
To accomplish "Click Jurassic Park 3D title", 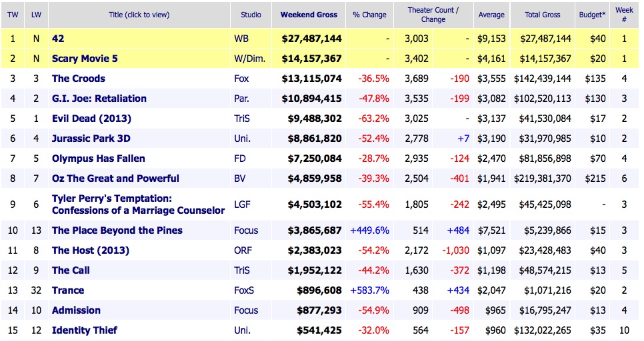I will [x=90, y=139].
